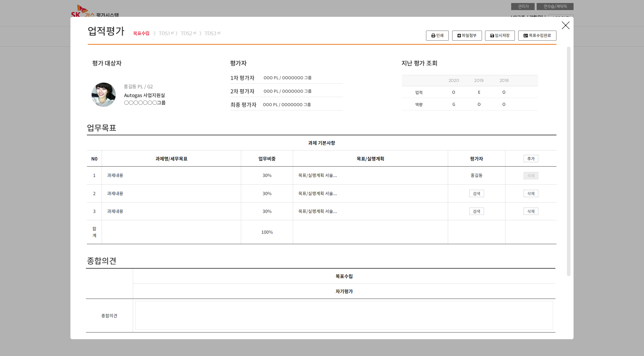Go to the TDS2st step

tap(188, 33)
